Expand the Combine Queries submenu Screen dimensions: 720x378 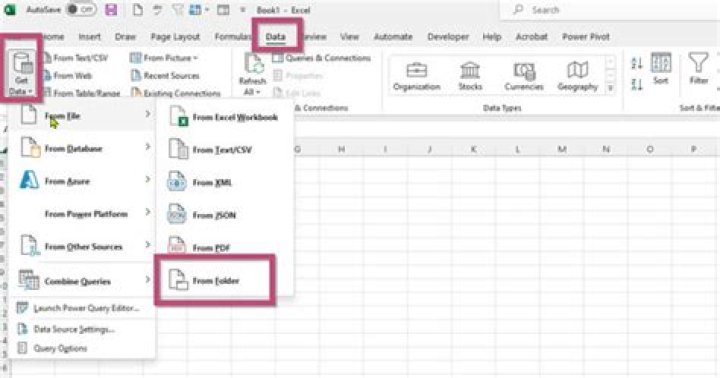84,281
